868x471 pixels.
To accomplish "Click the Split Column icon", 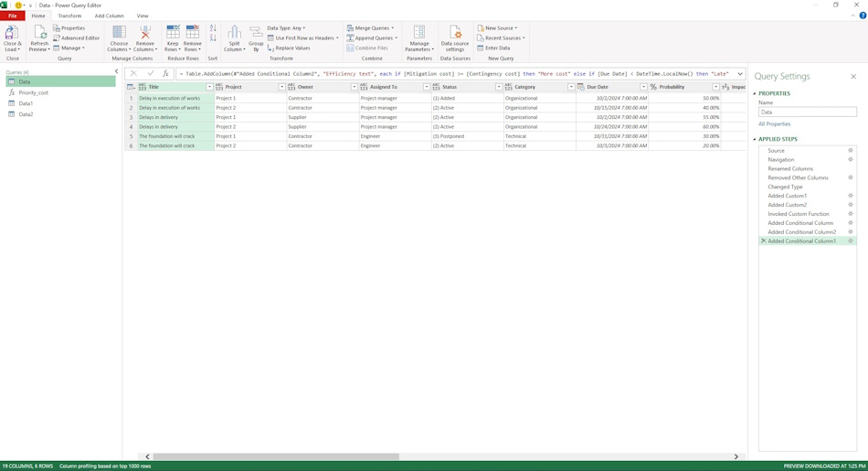I will 234,33.
